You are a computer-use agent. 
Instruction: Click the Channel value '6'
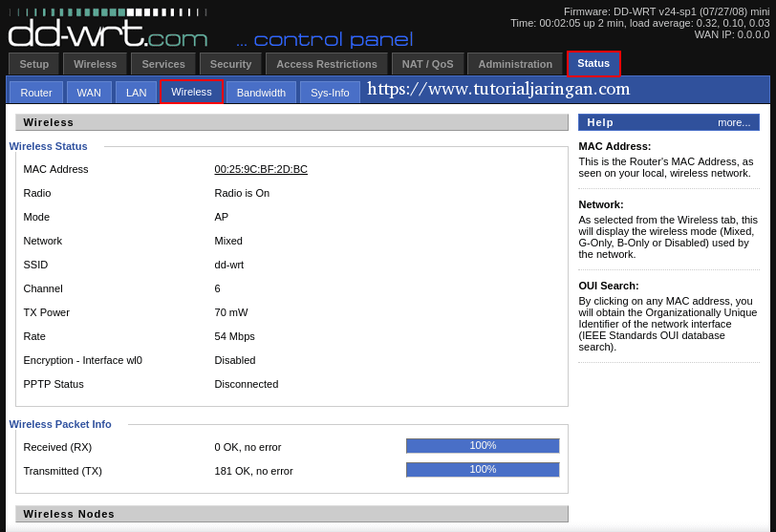click(x=217, y=288)
